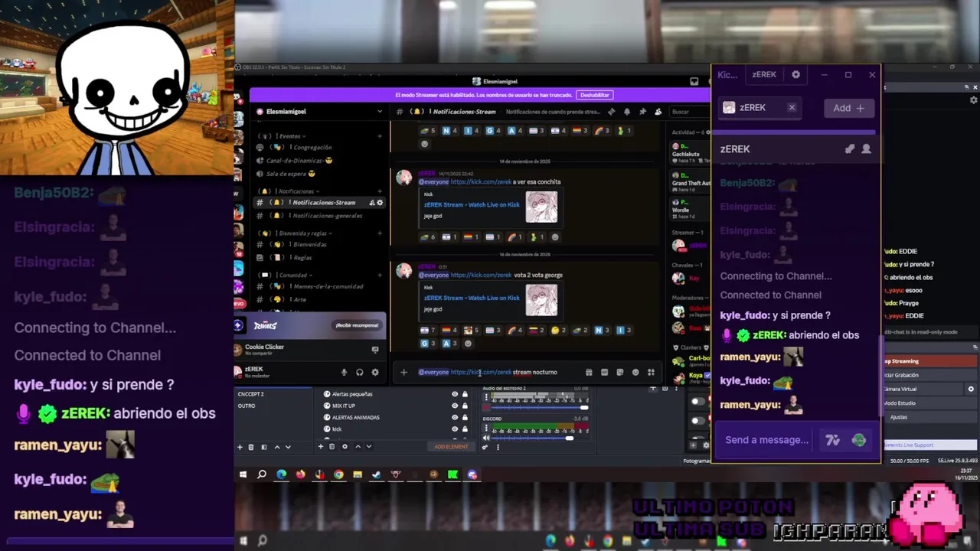The image size is (980, 551).
Task: Open notification settings bell in Discord channel header
Action: [x=627, y=112]
